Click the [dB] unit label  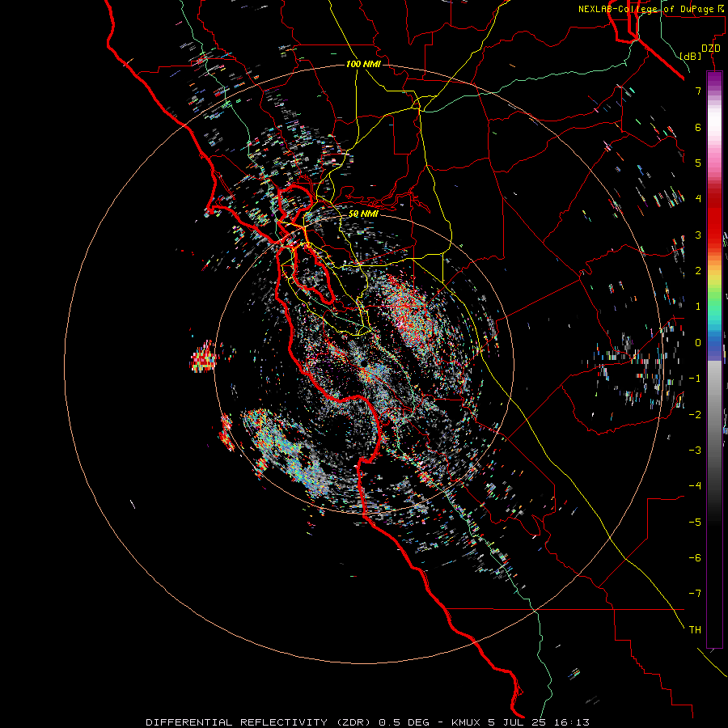coord(691,57)
